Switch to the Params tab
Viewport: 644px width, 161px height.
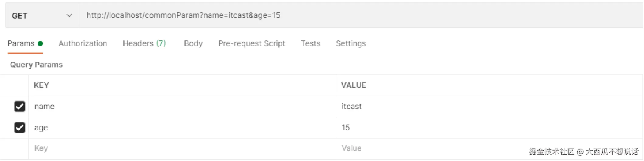pos(21,44)
